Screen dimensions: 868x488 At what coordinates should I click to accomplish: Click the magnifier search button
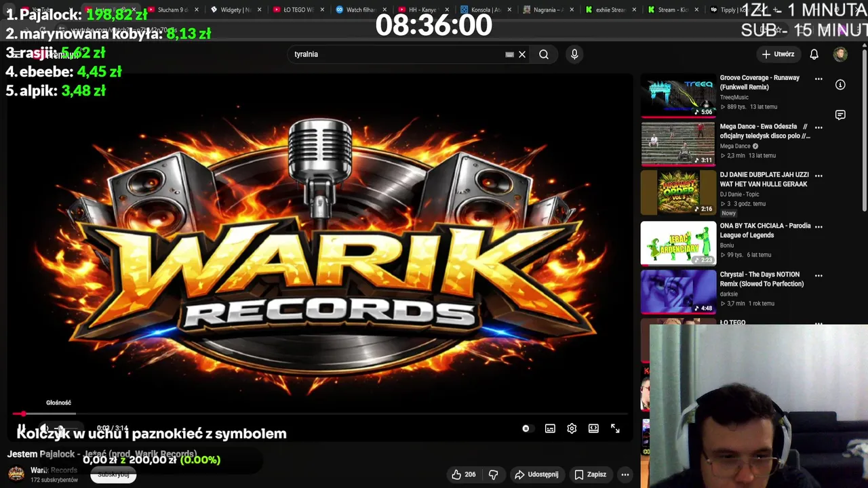click(x=544, y=54)
